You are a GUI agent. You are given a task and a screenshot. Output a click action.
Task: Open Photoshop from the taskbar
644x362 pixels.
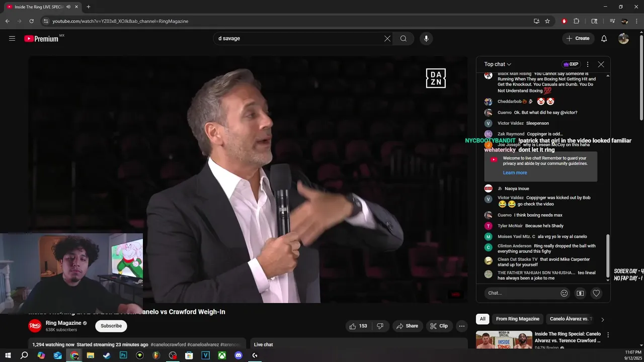click(x=123, y=355)
